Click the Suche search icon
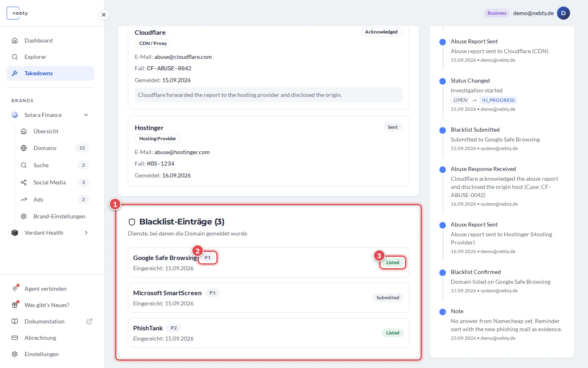588x368 pixels. 24,165
